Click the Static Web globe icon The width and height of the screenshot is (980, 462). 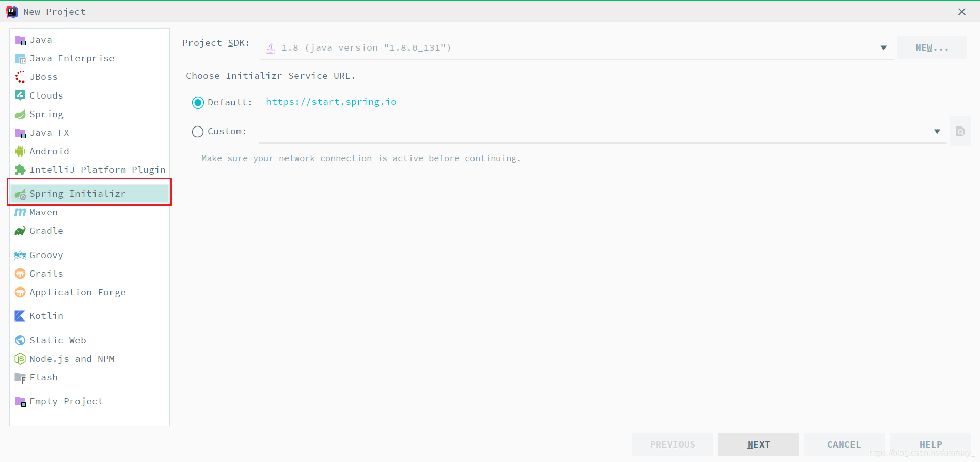[20, 340]
